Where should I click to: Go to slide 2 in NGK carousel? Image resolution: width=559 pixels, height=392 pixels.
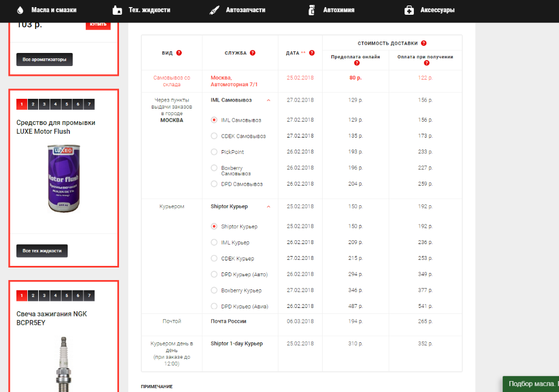(33, 295)
